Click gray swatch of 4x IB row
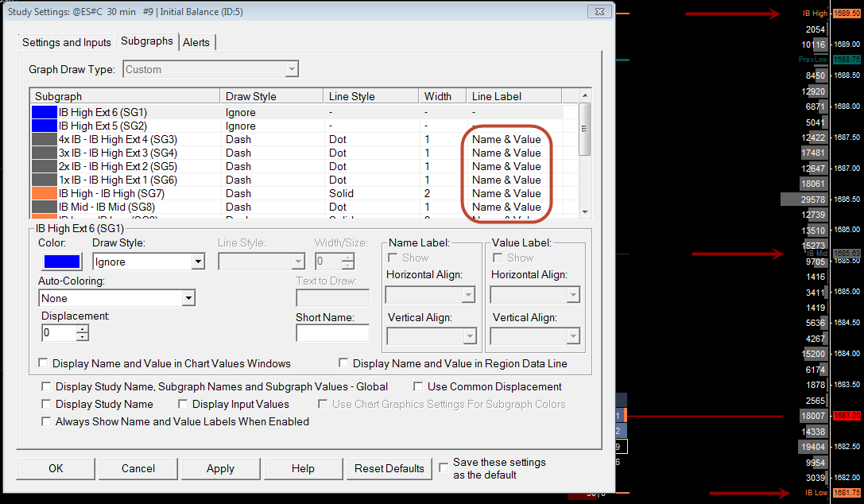Screen dimensions: 864x504 pyautogui.click(x=44, y=139)
